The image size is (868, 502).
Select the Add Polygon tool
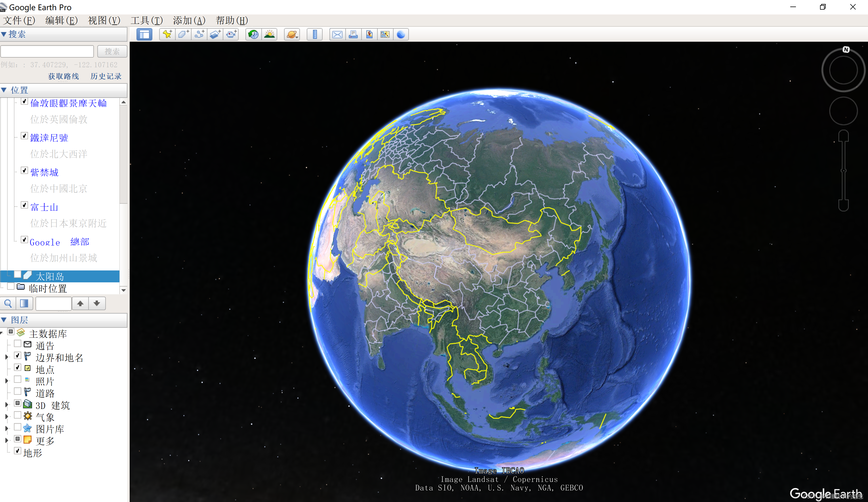click(x=183, y=34)
